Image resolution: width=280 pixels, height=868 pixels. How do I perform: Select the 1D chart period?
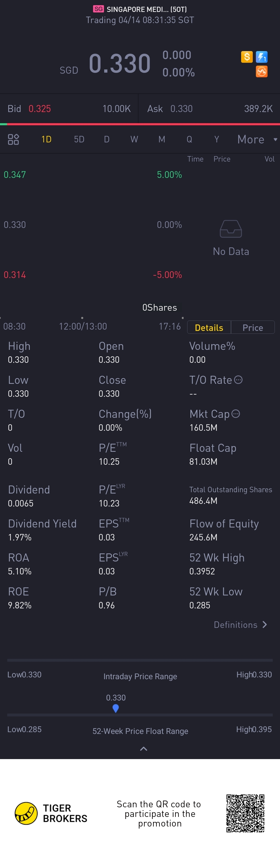[46, 139]
